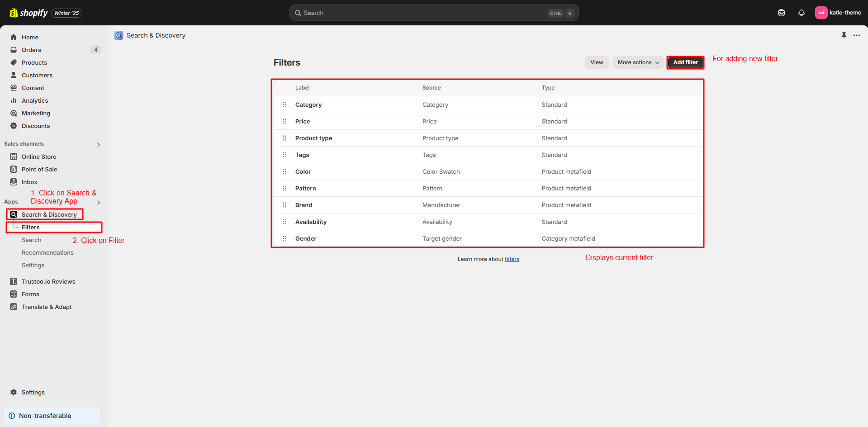The height and width of the screenshot is (427, 868).
Task: Click the Home icon in sidebar
Action: coord(14,37)
